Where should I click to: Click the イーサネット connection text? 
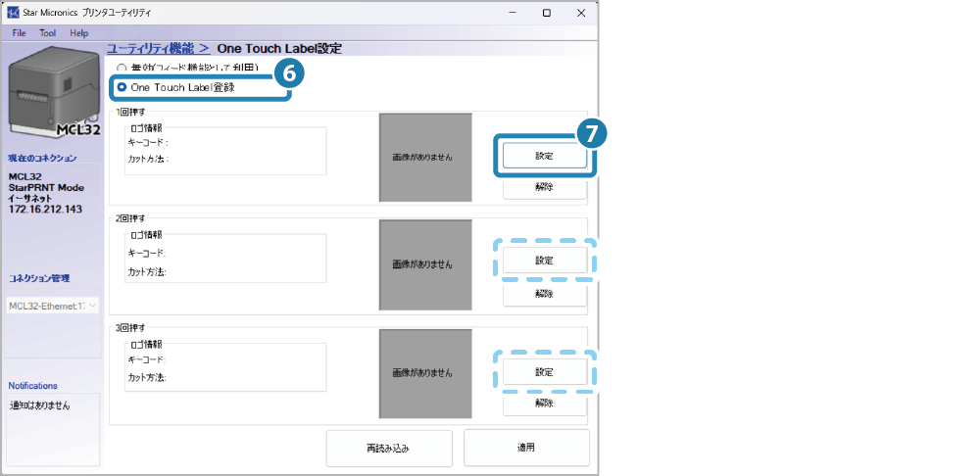[30, 199]
